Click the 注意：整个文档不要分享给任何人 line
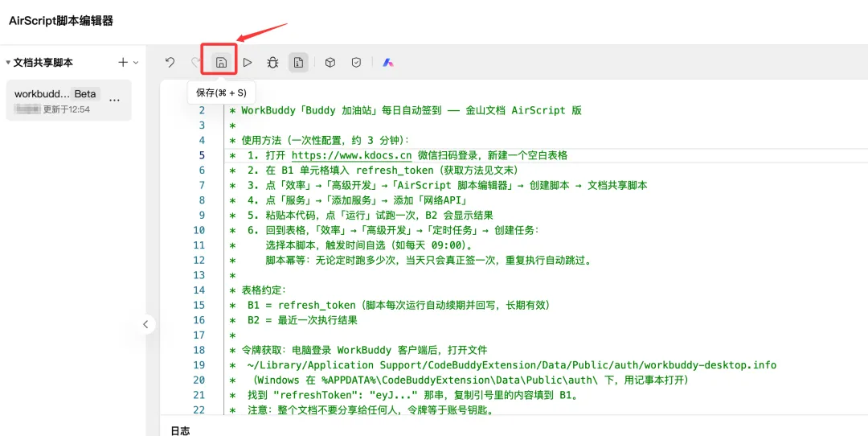 (x=361, y=409)
